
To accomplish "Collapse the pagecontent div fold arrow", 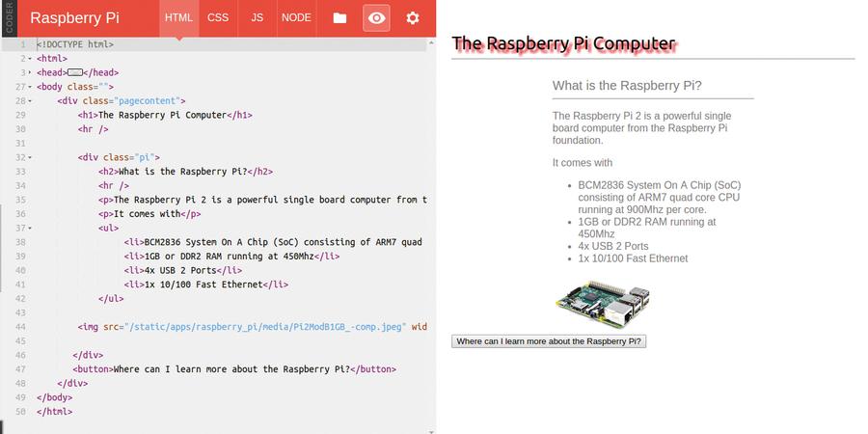I will (30, 100).
